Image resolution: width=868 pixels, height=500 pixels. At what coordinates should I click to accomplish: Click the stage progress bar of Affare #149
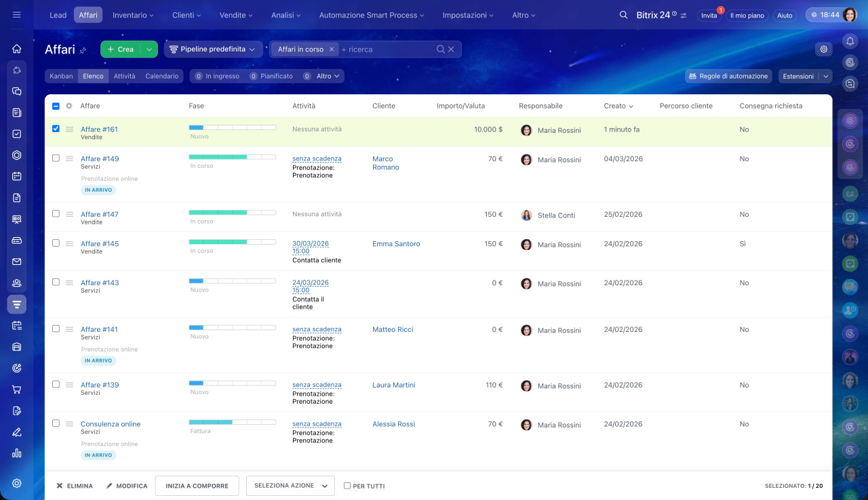click(232, 157)
